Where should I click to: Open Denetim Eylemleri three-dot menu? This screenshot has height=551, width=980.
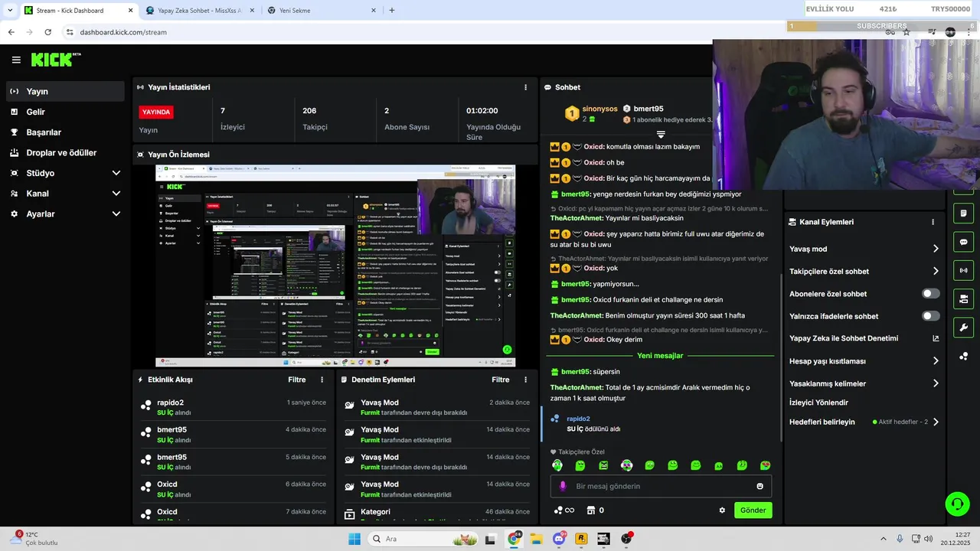click(525, 380)
